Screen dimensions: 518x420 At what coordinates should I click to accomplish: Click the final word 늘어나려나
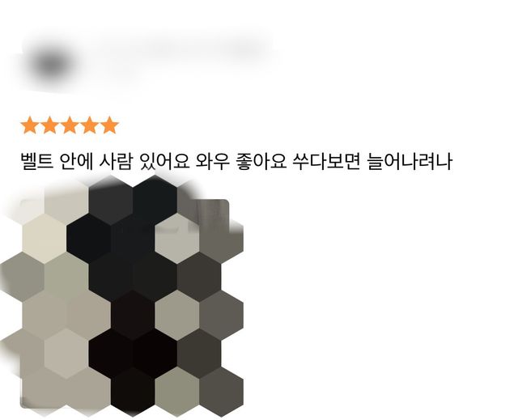point(410,161)
